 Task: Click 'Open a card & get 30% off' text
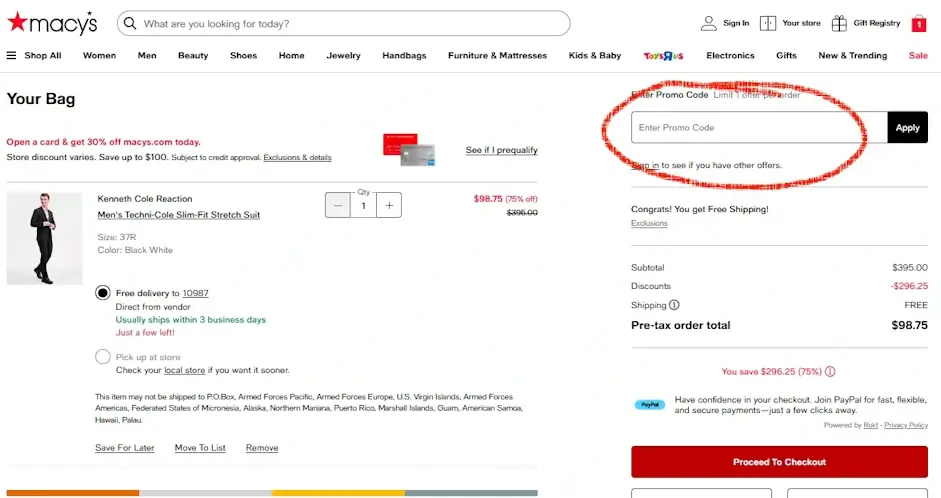point(103,142)
